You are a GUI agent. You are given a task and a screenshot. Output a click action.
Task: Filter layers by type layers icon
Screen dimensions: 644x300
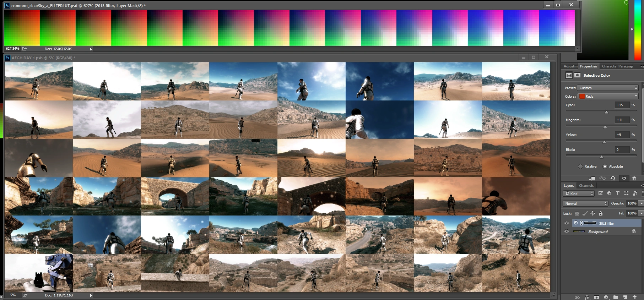(x=618, y=193)
